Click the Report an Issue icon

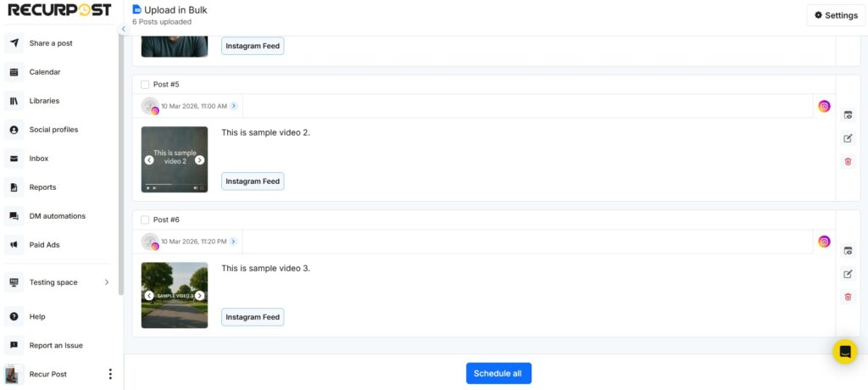(x=14, y=346)
